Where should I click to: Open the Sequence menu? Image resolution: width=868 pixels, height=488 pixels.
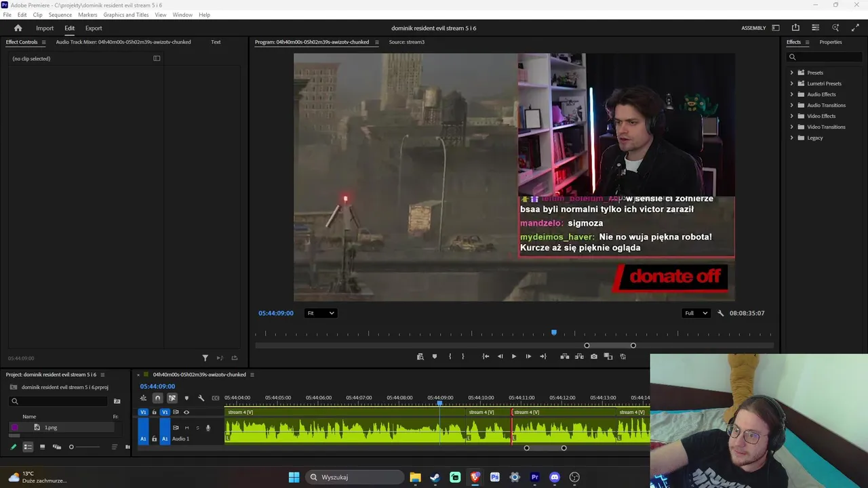[x=60, y=15]
